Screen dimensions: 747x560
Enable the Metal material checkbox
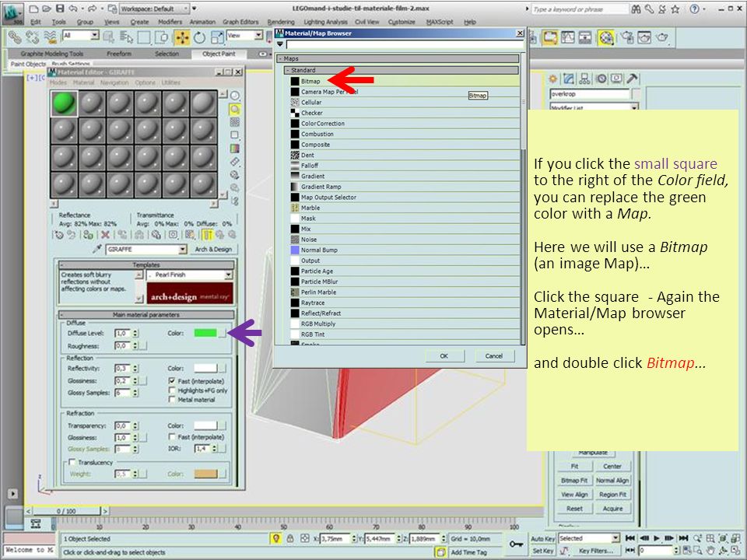pyautogui.click(x=172, y=400)
